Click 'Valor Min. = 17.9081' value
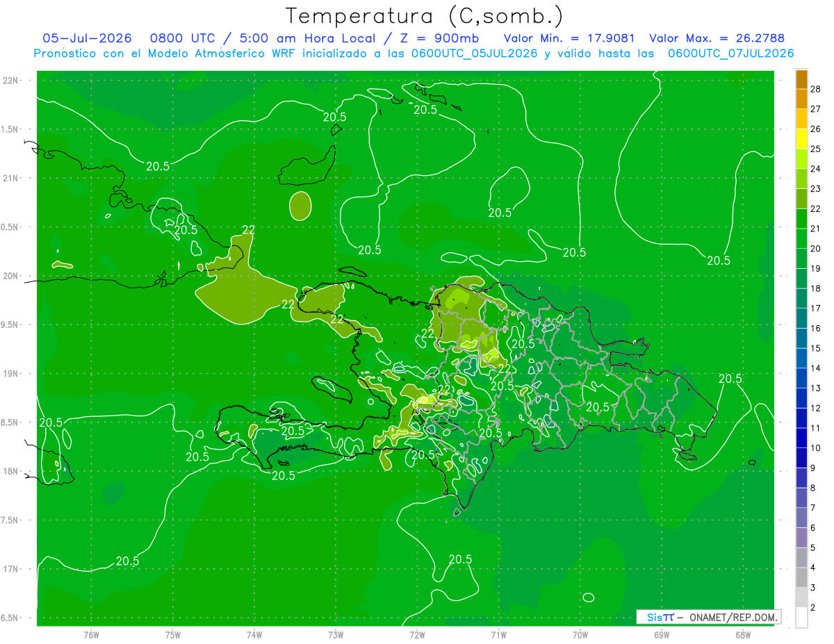 pyautogui.click(x=569, y=38)
